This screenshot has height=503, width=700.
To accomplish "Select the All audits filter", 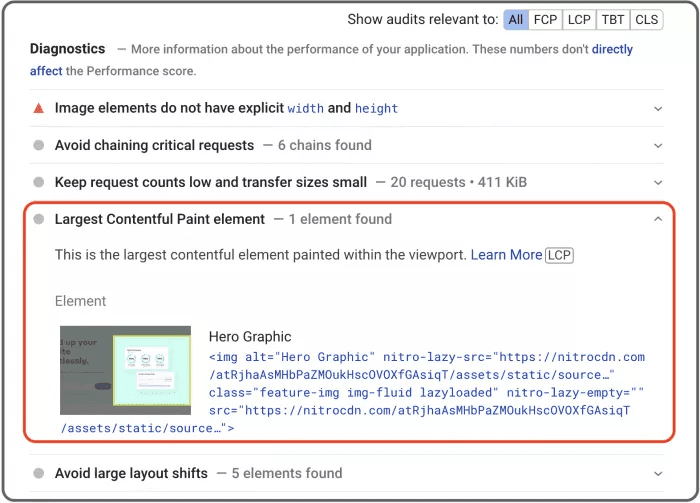I will pyautogui.click(x=516, y=20).
